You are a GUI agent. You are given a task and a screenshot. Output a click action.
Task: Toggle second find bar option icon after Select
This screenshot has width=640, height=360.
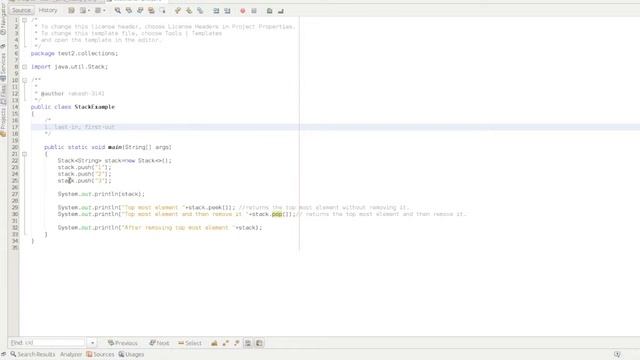(x=225, y=343)
